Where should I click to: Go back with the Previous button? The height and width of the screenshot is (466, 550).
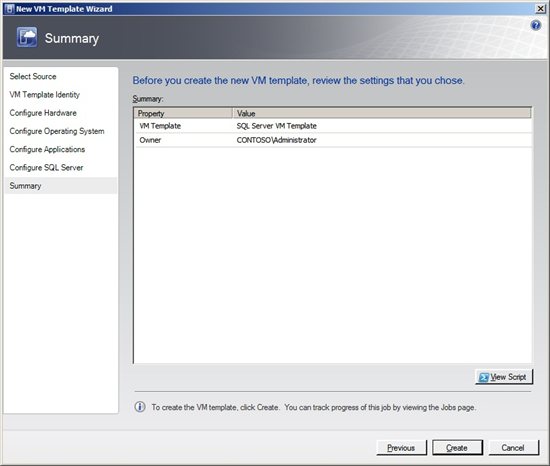(x=401, y=448)
